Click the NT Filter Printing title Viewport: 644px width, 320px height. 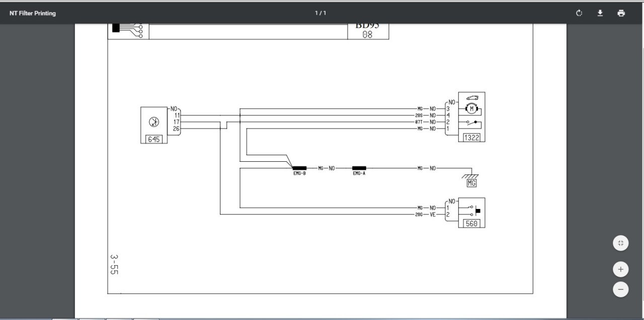[33, 13]
